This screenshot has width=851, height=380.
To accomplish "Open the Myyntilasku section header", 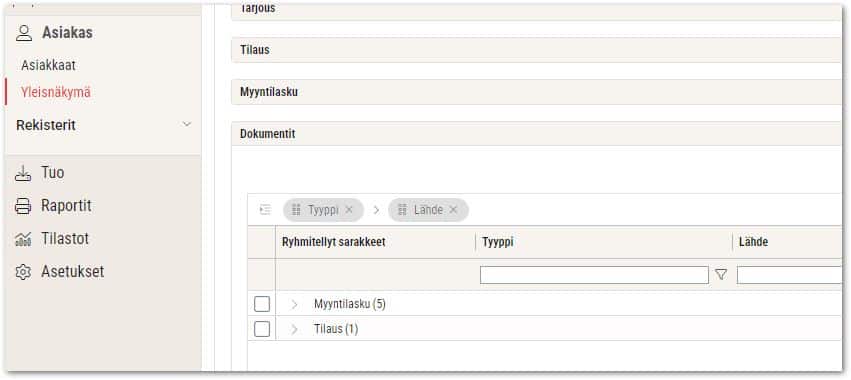I will (536, 92).
